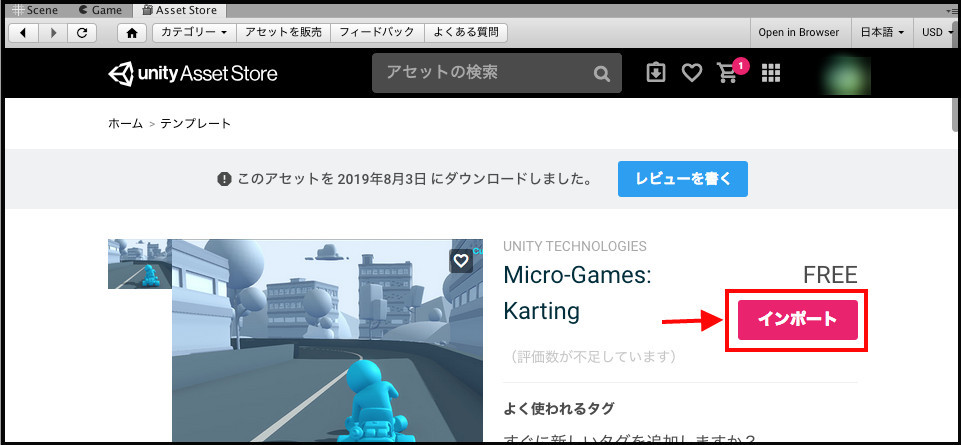
Task: Click the Micro-Games: Karting title
Action: click(577, 293)
